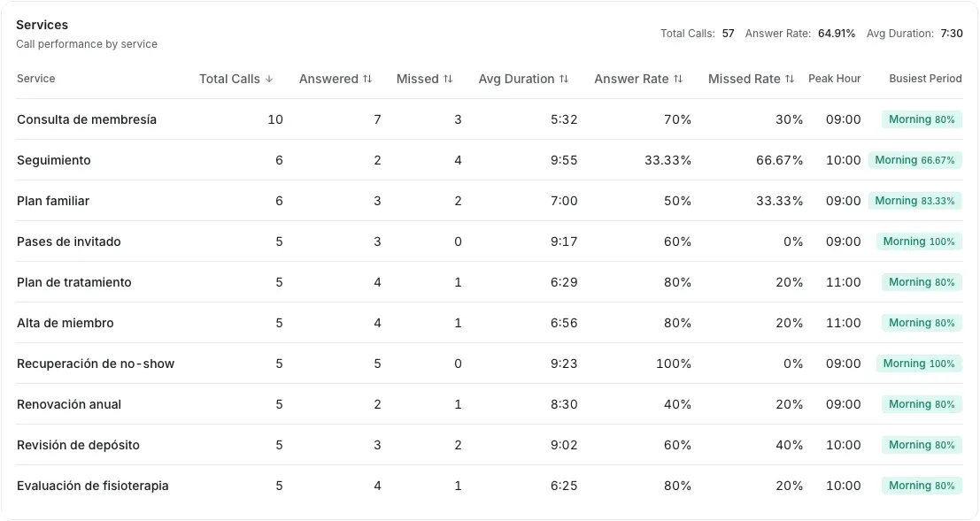The height and width of the screenshot is (521, 980).
Task: Click the Busiest Period column header
Action: click(926, 79)
